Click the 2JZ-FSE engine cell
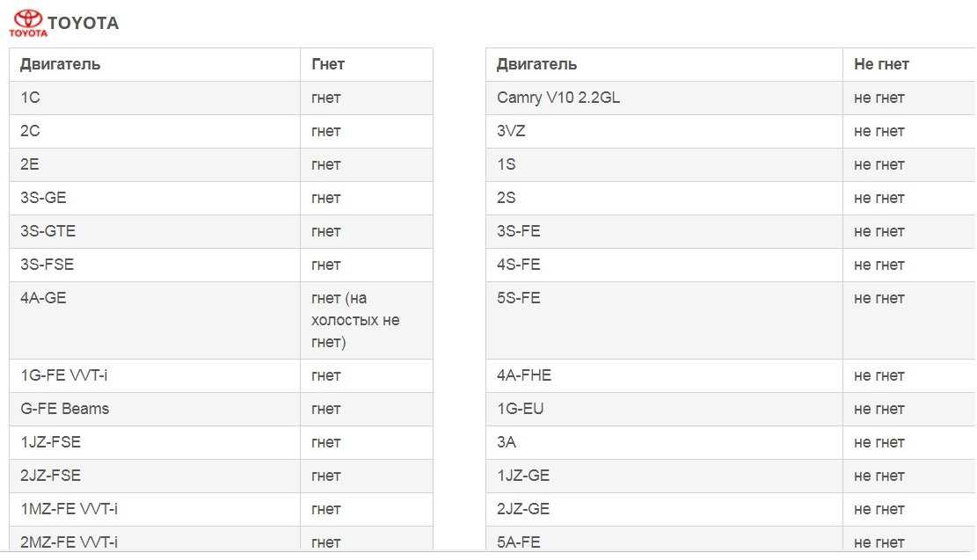977x560 pixels. (x=155, y=476)
